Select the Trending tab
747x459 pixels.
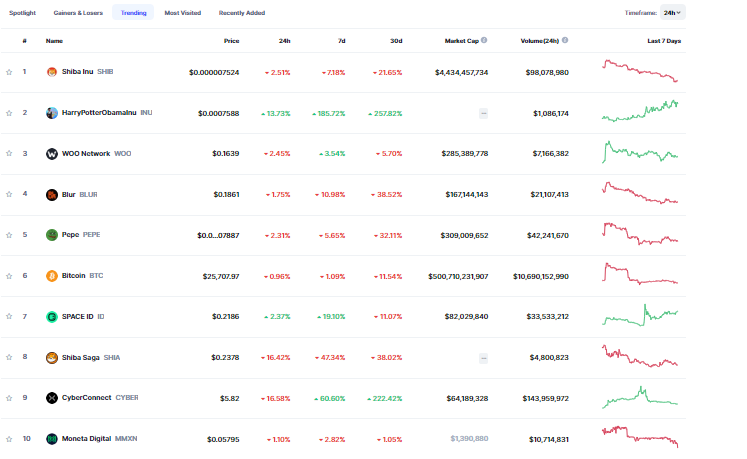click(133, 13)
